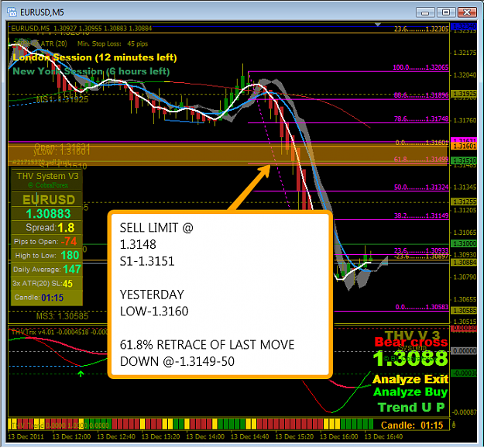The image size is (484, 448).
Task: Click the green 1.31000 price tag
Action: pos(464,243)
